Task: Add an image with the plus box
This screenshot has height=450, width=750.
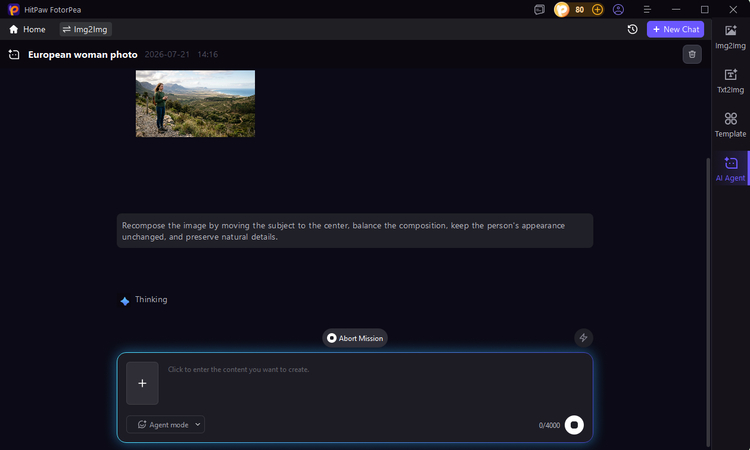Action: point(142,383)
